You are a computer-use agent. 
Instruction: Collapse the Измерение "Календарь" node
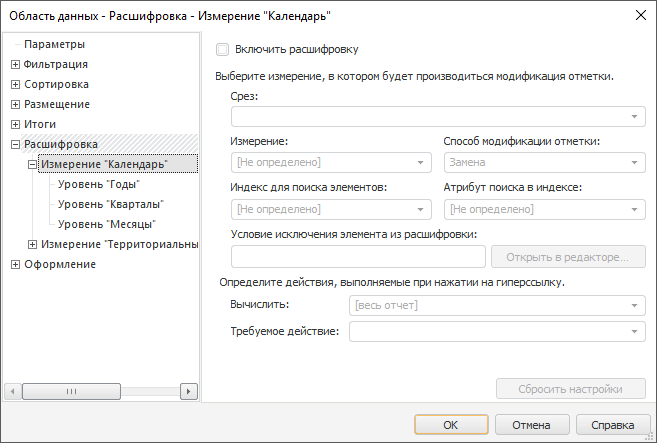tap(33, 164)
